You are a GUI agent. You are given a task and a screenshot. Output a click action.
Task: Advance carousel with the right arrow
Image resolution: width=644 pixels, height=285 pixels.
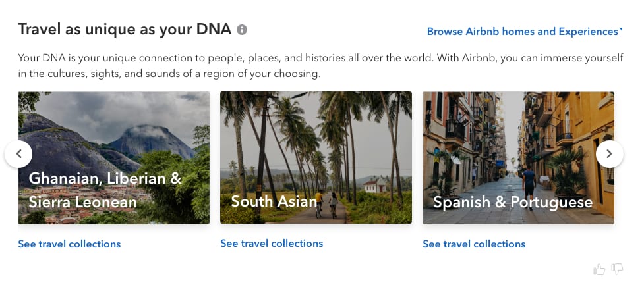point(610,154)
